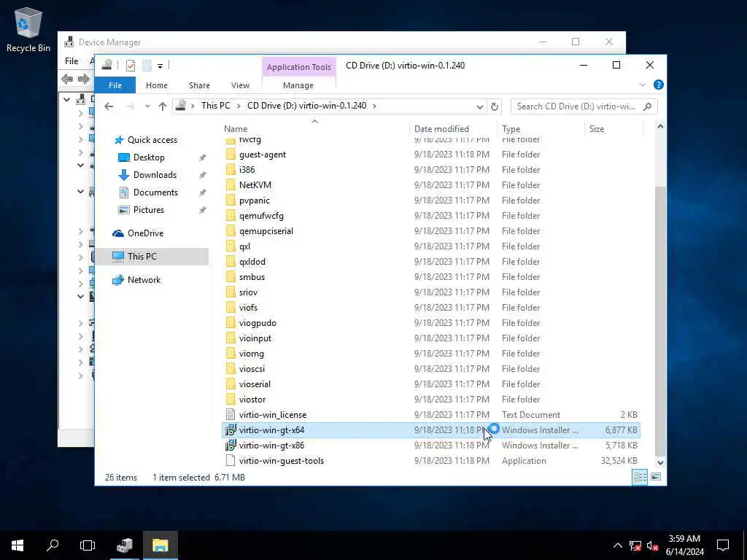Select the qemupciserial folder row
Viewport: 747px width, 560px height.
[431, 231]
